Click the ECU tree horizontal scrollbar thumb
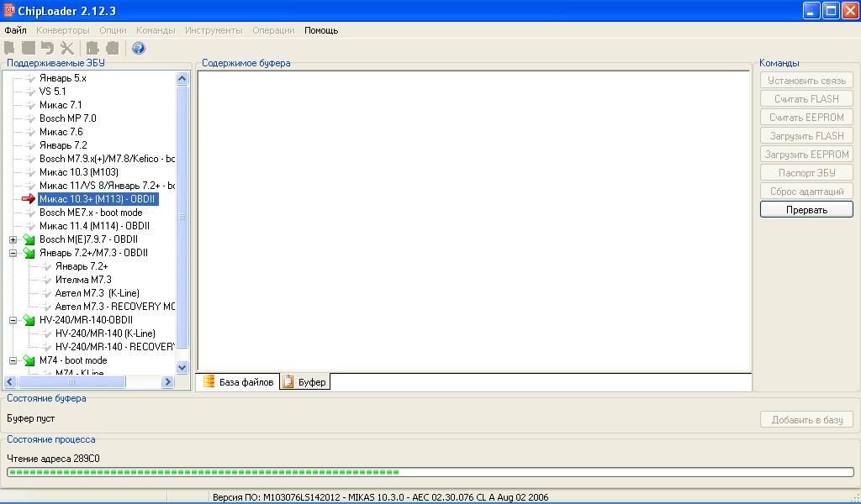The width and height of the screenshot is (861, 504). click(71, 381)
